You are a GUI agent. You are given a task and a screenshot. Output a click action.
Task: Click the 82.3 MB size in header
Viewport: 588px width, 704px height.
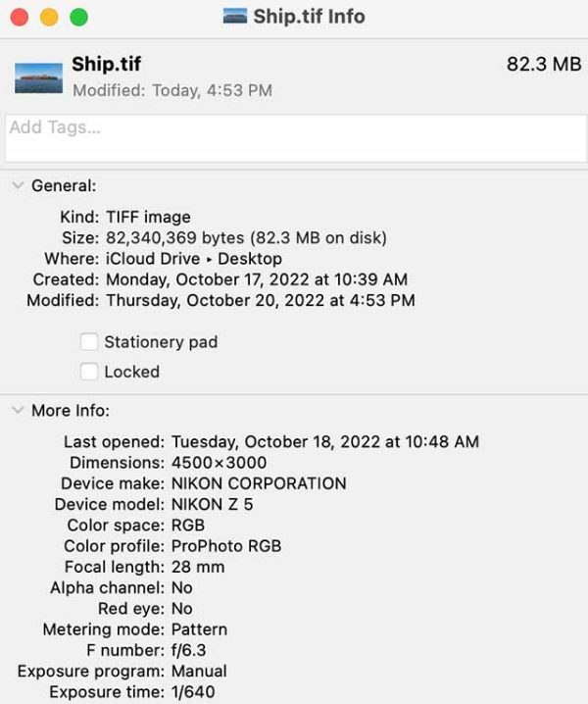coord(543,65)
